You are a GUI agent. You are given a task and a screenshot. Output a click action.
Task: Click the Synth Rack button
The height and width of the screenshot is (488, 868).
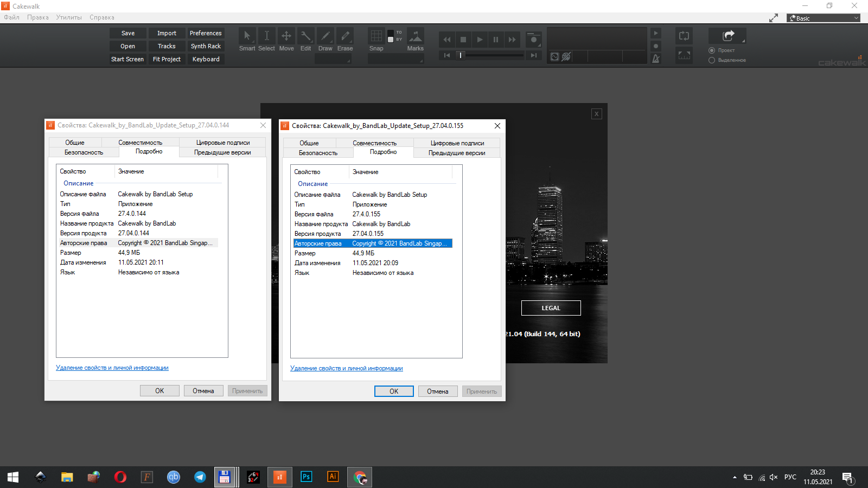click(206, 46)
